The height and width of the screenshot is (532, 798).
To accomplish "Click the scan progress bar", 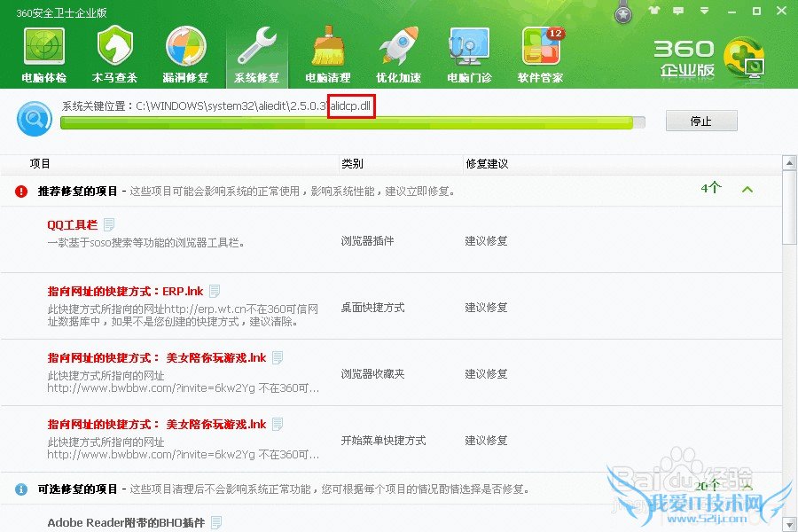I will [x=353, y=122].
